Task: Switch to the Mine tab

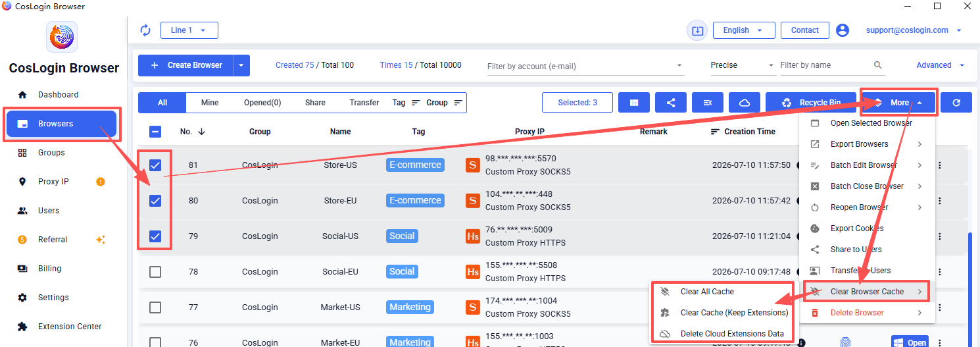Action: [x=210, y=103]
